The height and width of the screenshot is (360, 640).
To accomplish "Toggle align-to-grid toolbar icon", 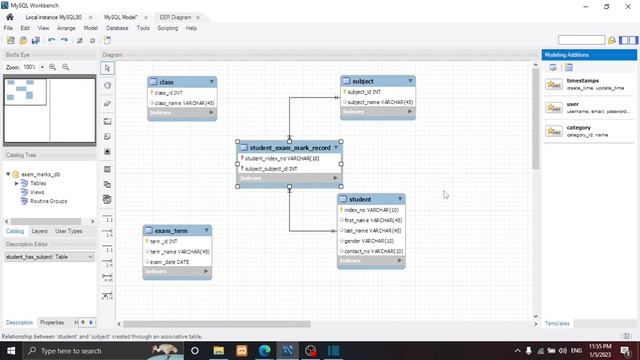I will coord(93,40).
